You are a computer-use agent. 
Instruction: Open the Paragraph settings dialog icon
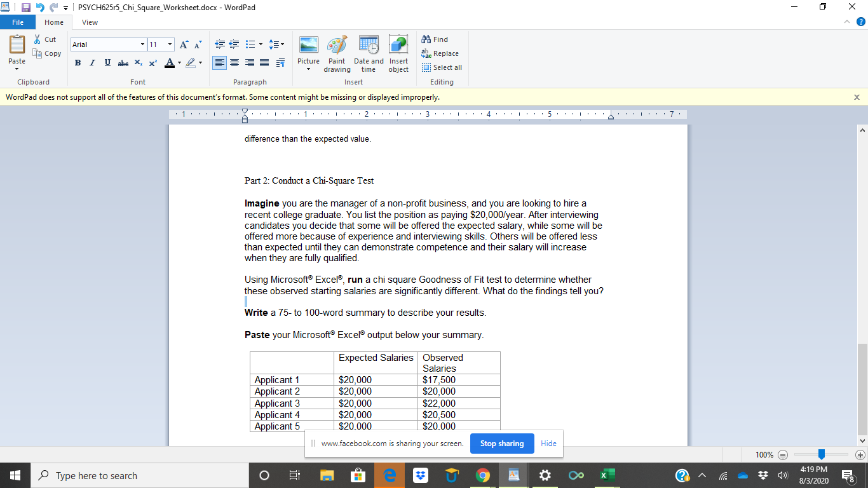pos(281,62)
